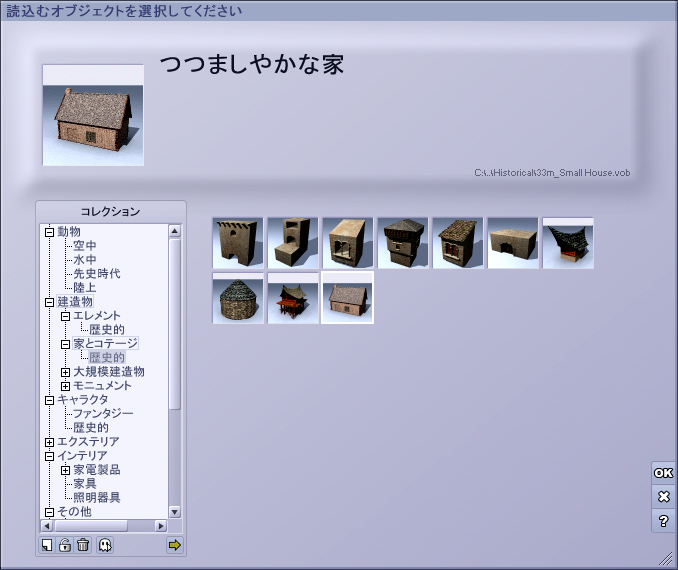The image size is (678, 570).
Task: Select the 家とコテージ category label
Action: 106,343
